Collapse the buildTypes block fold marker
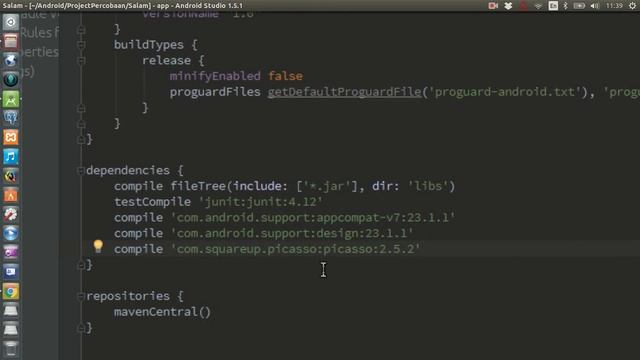The image size is (640, 360). pos(81,45)
